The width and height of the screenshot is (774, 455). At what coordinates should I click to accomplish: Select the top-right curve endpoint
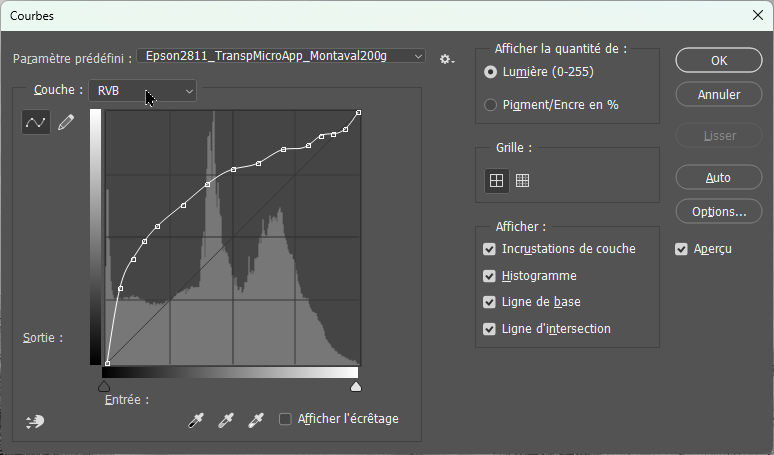[359, 113]
